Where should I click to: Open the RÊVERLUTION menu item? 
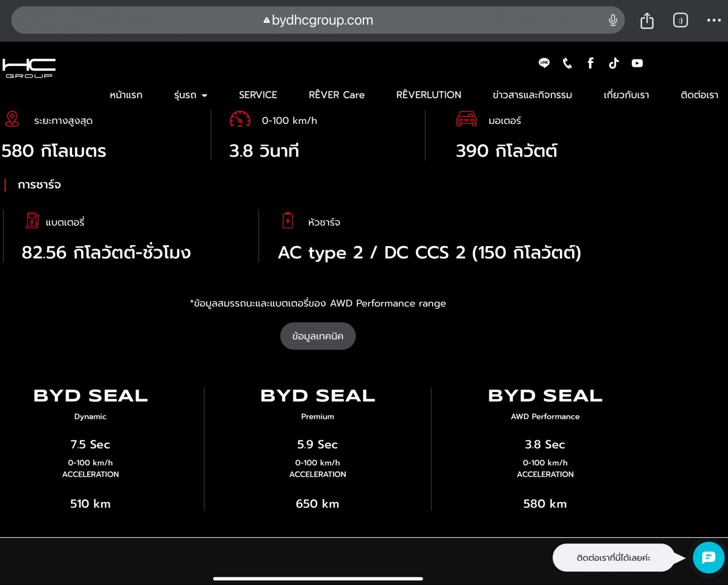pyautogui.click(x=428, y=95)
